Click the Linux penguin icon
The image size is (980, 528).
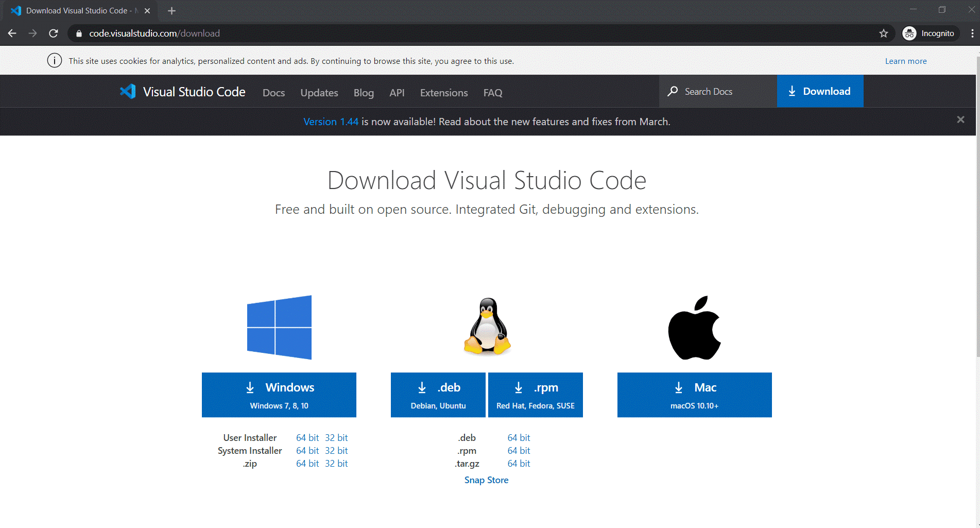coord(486,326)
